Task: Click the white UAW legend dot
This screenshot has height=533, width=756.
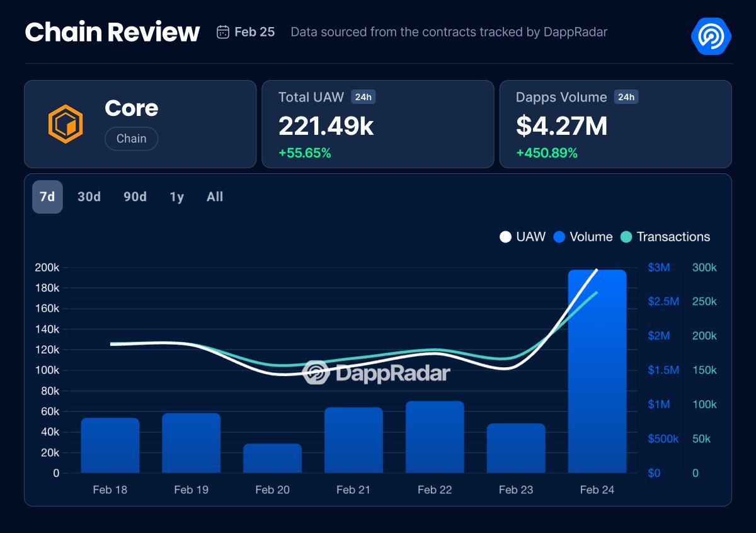Action: (x=505, y=237)
